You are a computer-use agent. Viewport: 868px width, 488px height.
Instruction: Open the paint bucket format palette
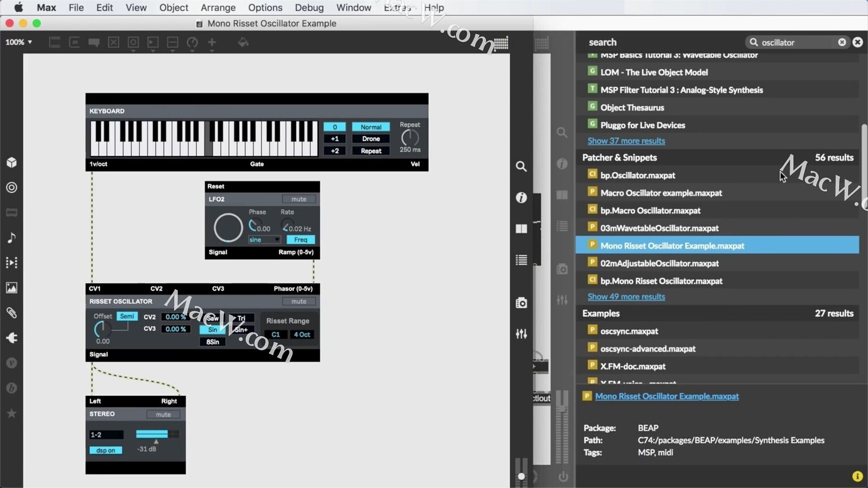pyautogui.click(x=243, y=42)
